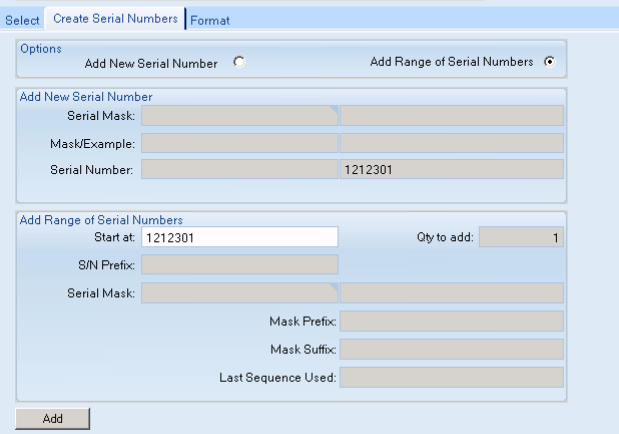Click the Qty to add field
619x434 pixels.
click(x=521, y=237)
